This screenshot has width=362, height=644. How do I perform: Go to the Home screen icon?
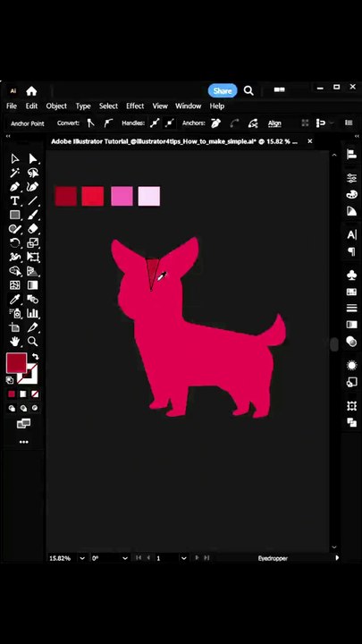click(x=31, y=90)
